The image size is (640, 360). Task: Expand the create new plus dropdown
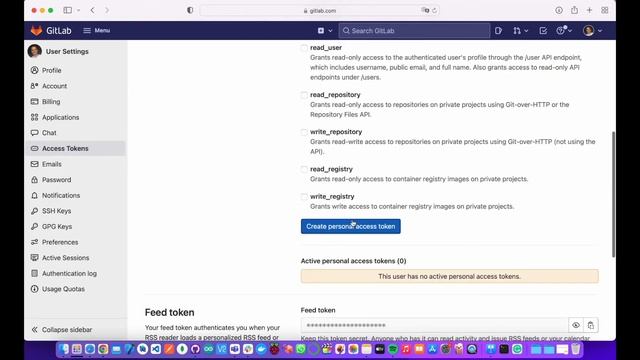324,31
